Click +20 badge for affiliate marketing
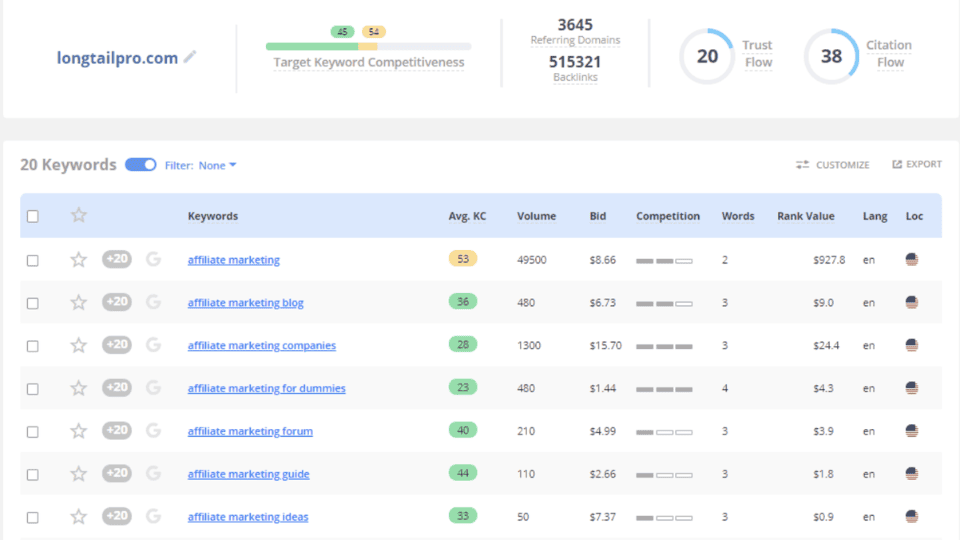 pyautogui.click(x=116, y=259)
